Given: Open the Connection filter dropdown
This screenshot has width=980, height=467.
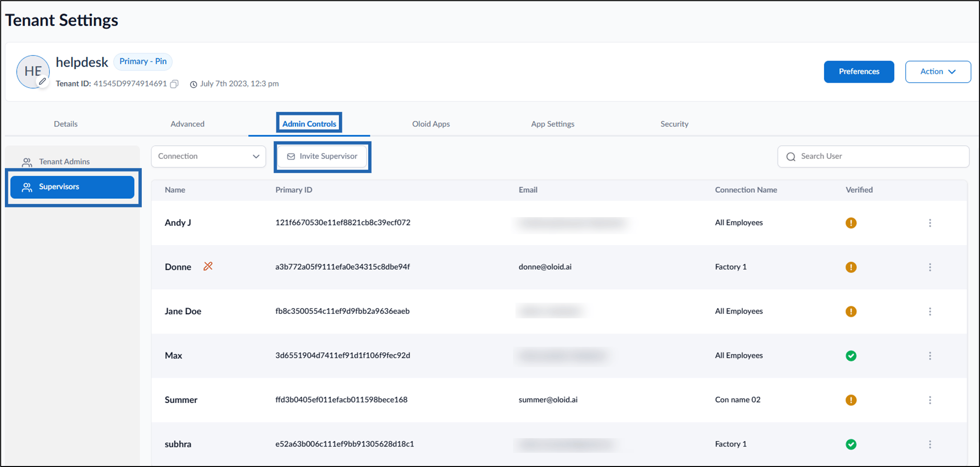Looking at the screenshot, I should (208, 156).
